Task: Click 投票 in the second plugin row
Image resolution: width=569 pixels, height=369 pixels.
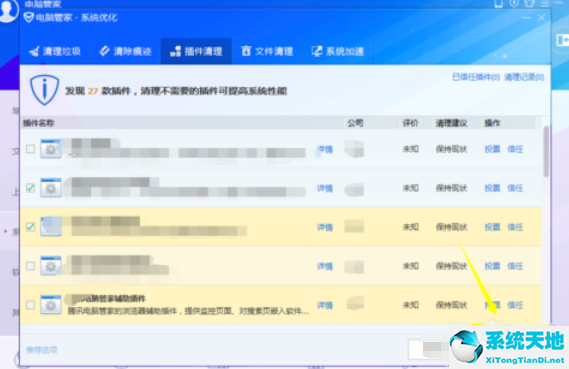Action: click(x=492, y=188)
